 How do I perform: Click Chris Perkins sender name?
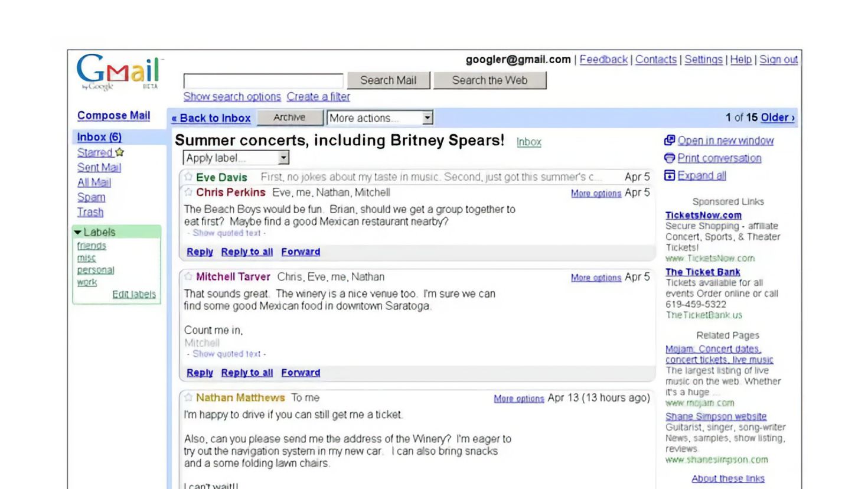point(231,193)
